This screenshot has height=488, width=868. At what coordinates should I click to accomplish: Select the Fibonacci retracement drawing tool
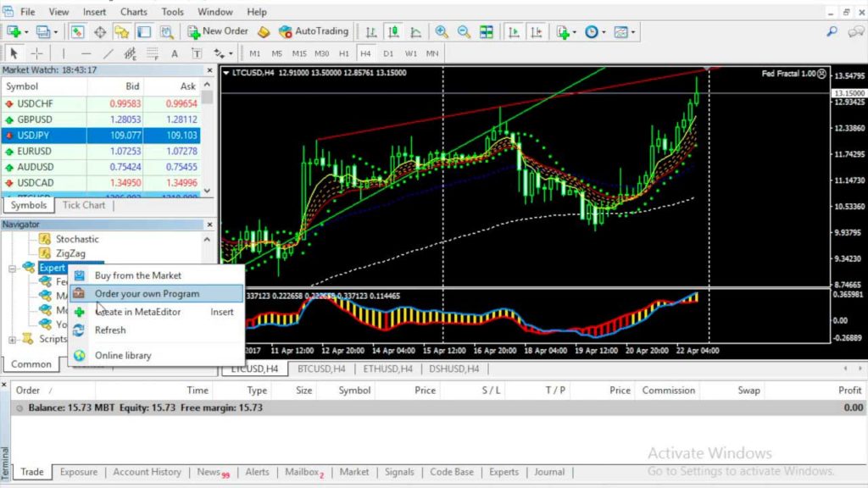pos(153,53)
